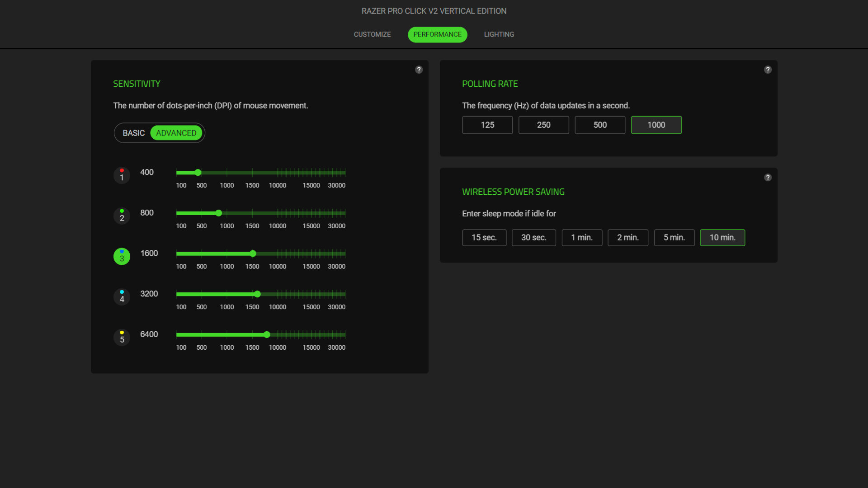Select DPI stage 1

tap(122, 175)
